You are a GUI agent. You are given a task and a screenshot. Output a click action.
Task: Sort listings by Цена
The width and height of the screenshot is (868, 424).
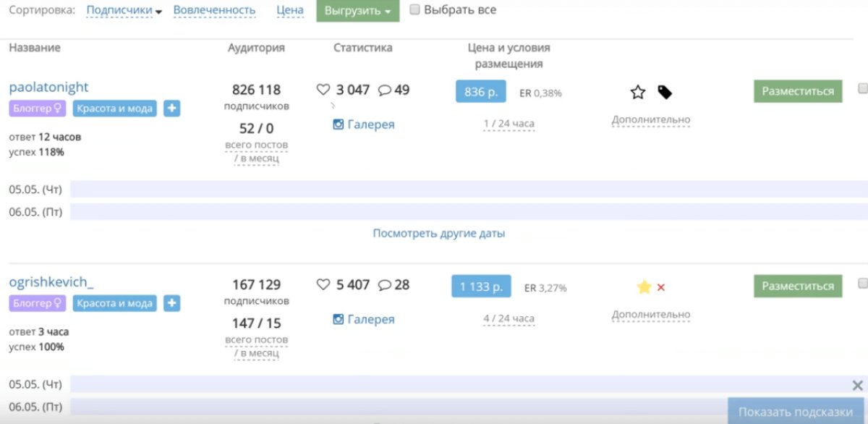click(x=289, y=9)
